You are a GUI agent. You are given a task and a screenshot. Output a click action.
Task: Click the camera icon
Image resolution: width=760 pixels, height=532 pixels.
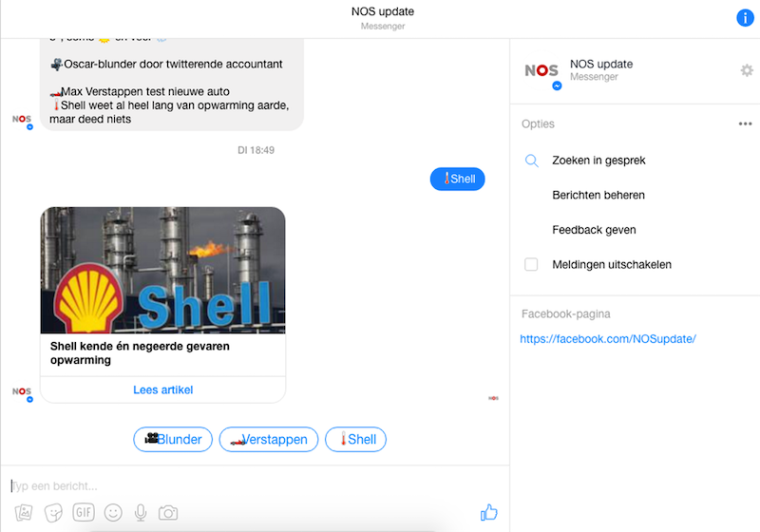pos(168,513)
